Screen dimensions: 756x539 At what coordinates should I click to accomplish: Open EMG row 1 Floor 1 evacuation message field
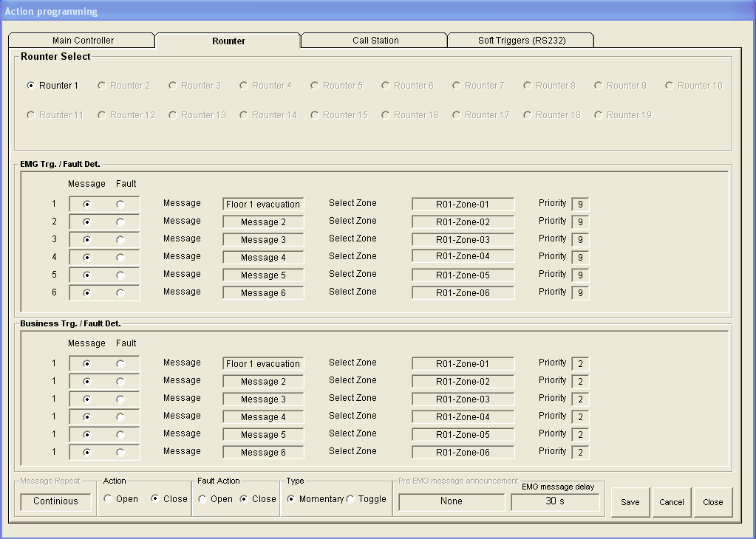tap(263, 205)
